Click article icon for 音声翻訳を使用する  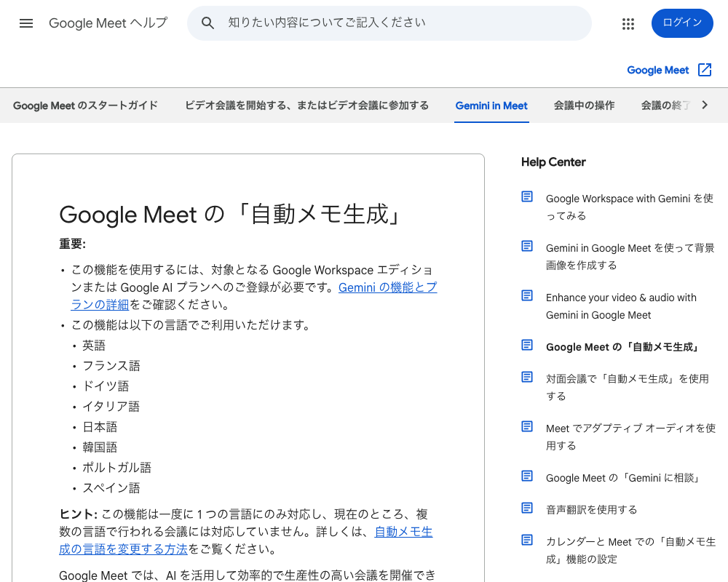(527, 508)
